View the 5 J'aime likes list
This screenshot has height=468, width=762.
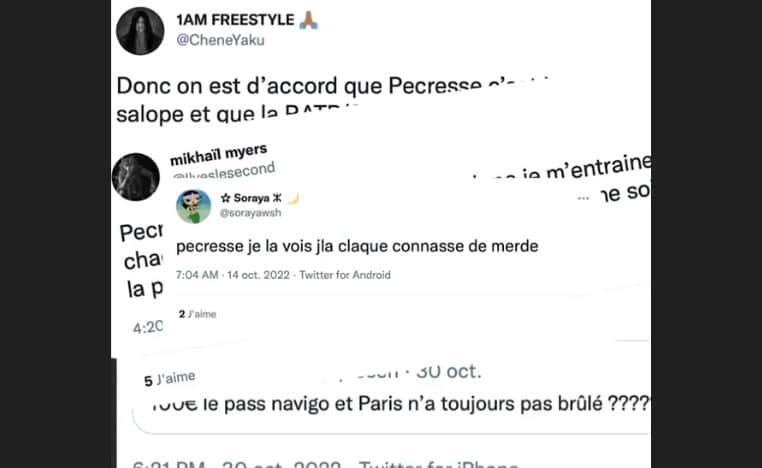pos(170,379)
